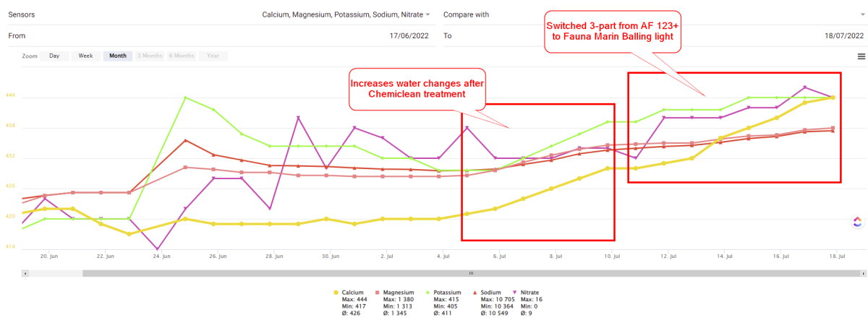Toggle the Potassium series in legend

(444, 293)
